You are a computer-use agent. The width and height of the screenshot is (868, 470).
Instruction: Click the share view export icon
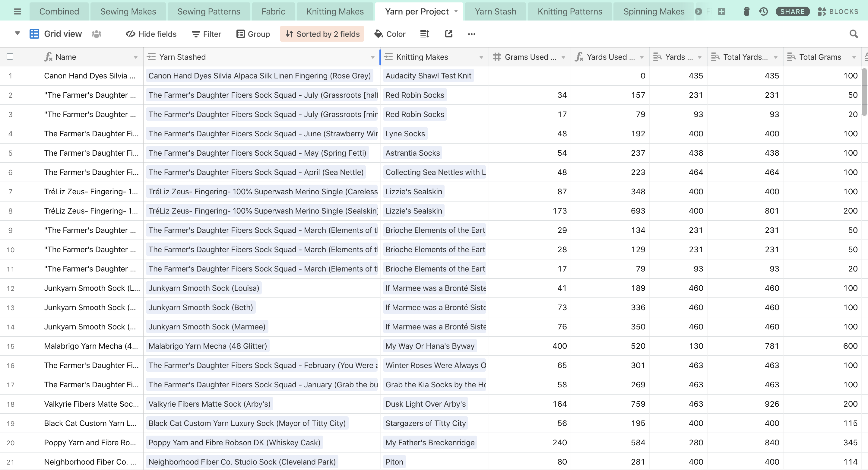448,34
